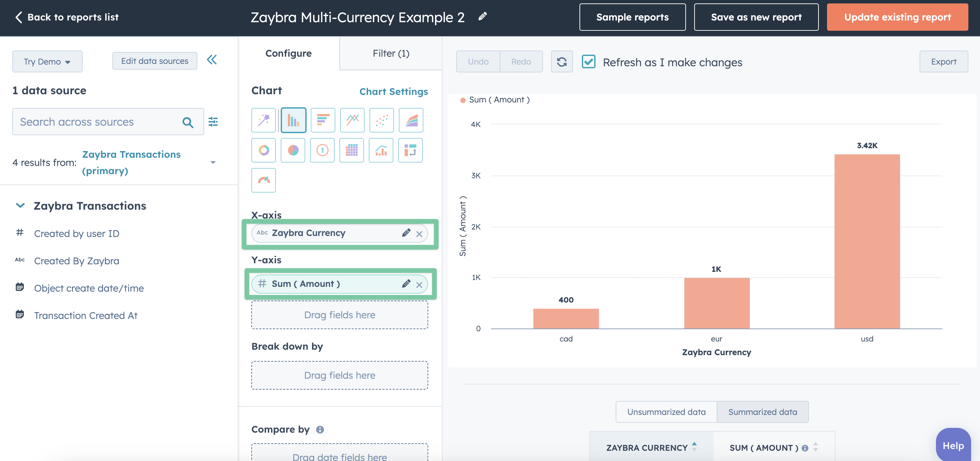Select the horizontal bar chart type
980x461 pixels.
pos(323,120)
